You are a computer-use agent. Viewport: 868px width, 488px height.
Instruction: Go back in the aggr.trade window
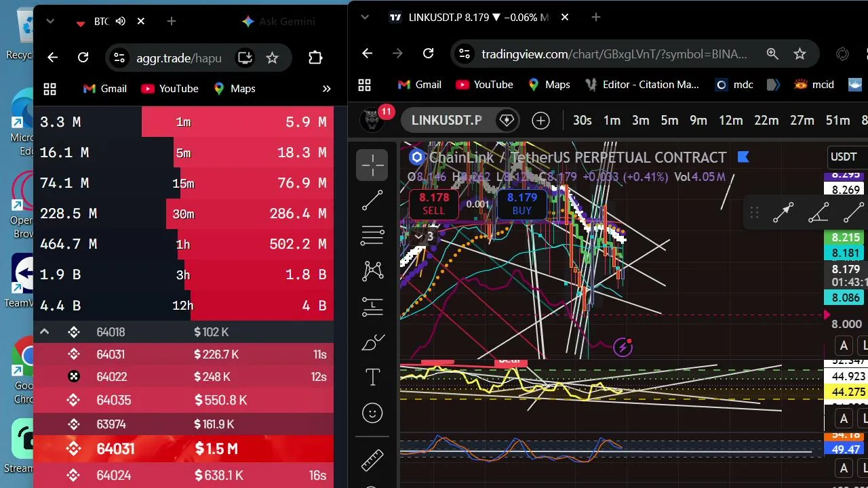click(x=52, y=58)
